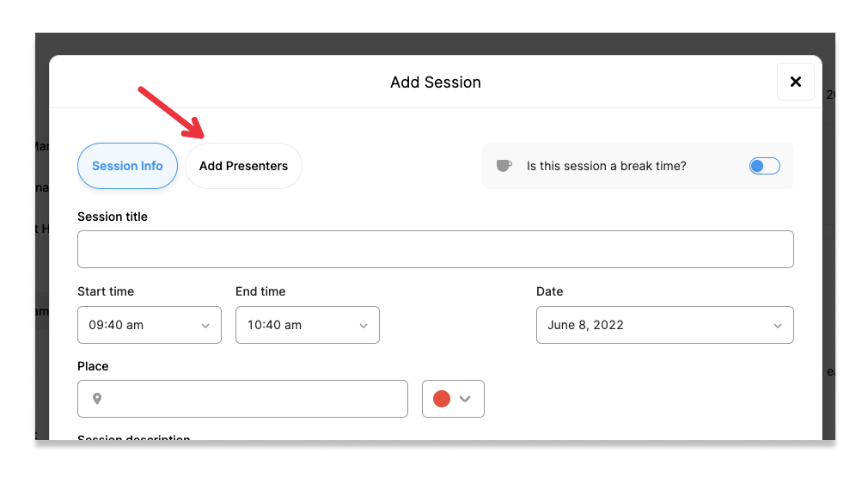Click the Date field chevron arrow
868x477 pixels.
pos(777,326)
